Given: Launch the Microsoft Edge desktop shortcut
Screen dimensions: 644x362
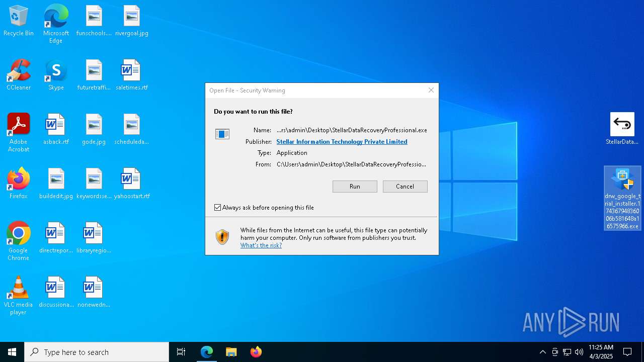Looking at the screenshot, I should click(x=56, y=24).
